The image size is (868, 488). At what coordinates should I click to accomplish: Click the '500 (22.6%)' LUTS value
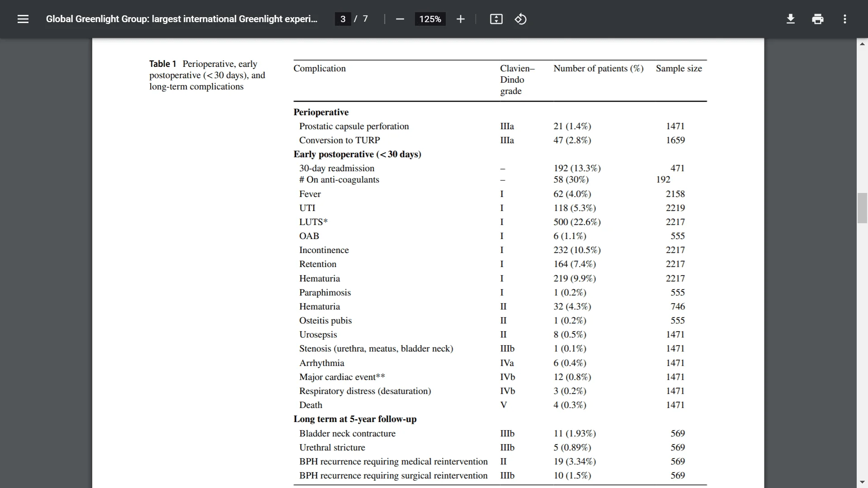(577, 222)
